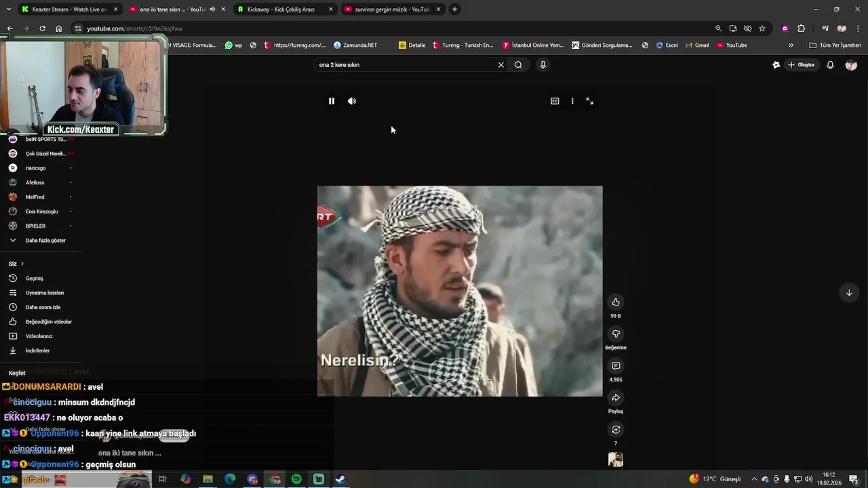Open browser extensions puzzle icon
Image resolution: width=868 pixels, height=488 pixels.
click(x=801, y=28)
